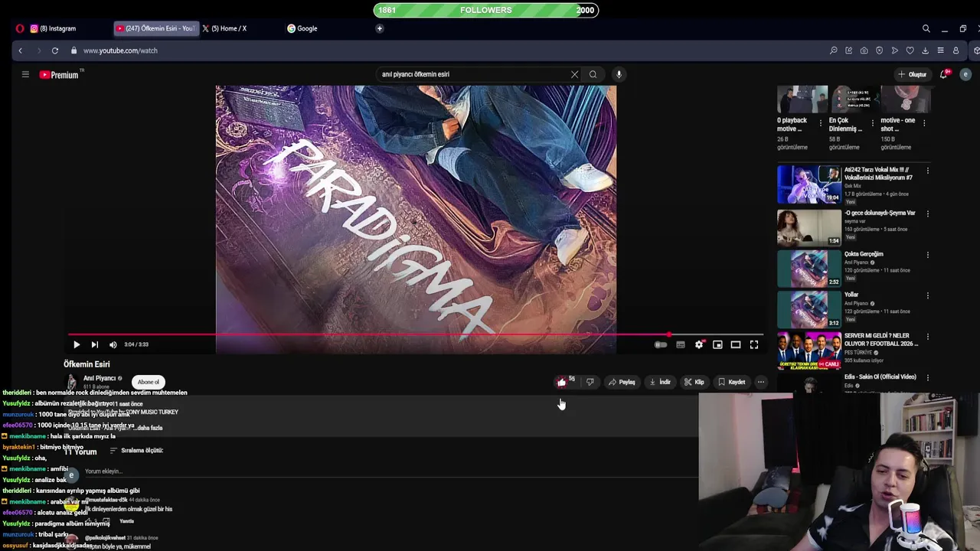
Task: Toggle subtitles on the player
Action: (680, 344)
